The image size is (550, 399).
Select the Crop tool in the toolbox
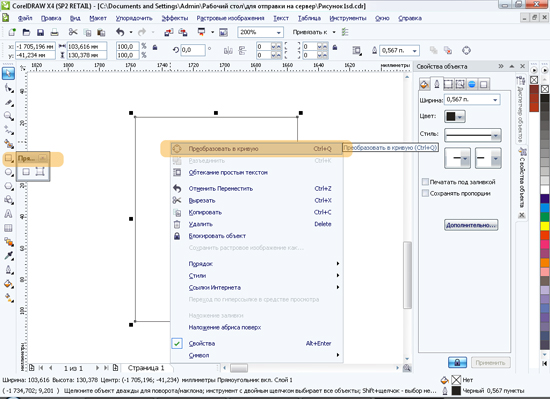pos(9,102)
